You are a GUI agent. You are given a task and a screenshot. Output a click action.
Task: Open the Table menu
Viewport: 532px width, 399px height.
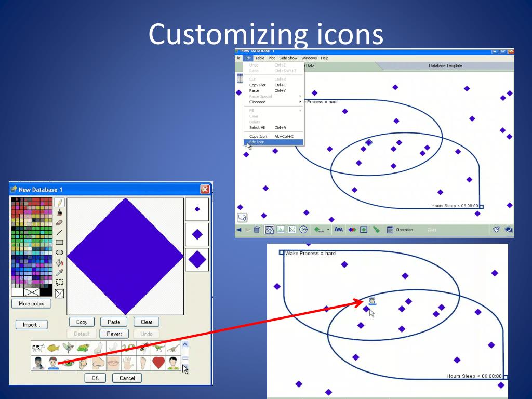(260, 58)
